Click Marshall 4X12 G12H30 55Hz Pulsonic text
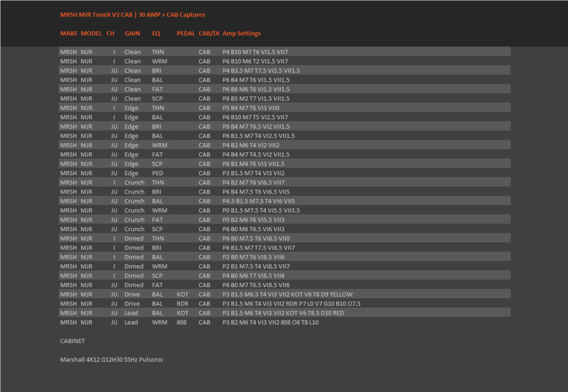 click(x=111, y=360)
